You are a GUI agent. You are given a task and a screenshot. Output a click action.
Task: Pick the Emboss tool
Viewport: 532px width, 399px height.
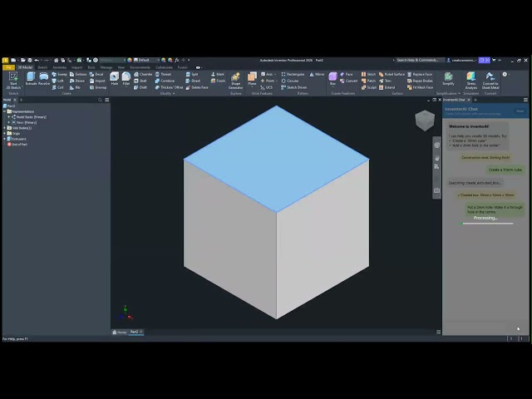[78, 74]
